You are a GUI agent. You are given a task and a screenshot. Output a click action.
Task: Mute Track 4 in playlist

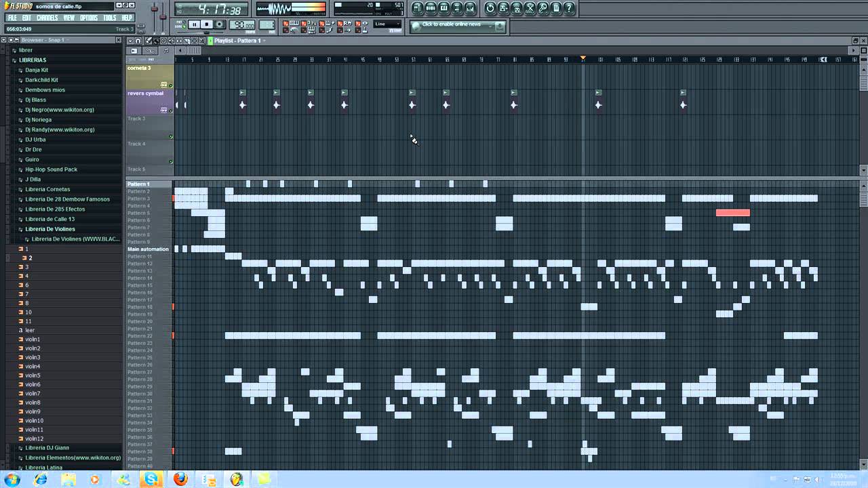pos(171,161)
